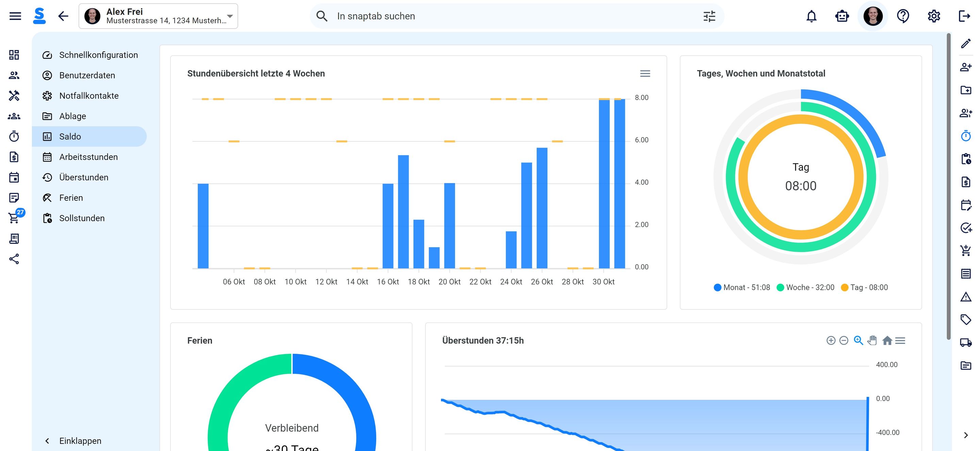Open the Alex Frei user dropdown

pyautogui.click(x=158, y=16)
